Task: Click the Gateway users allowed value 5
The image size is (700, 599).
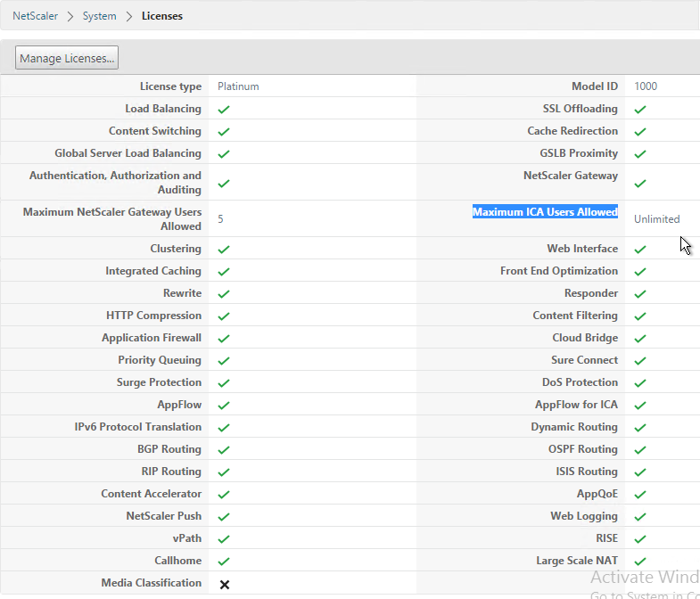Action: tap(220, 219)
